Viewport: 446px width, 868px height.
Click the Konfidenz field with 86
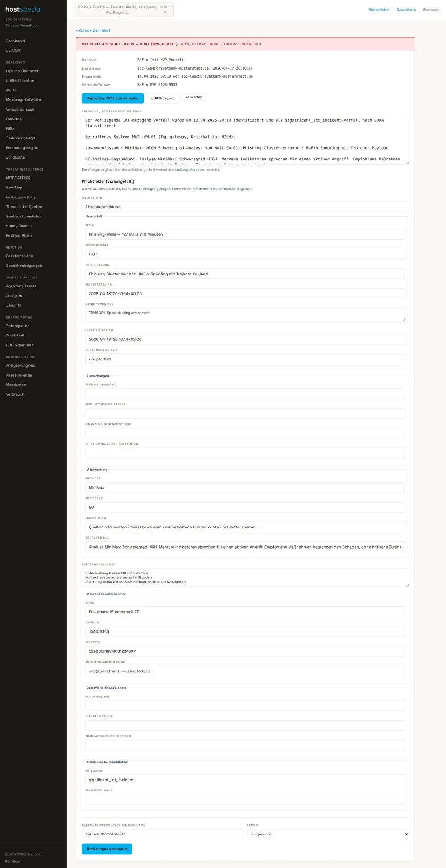245,508
